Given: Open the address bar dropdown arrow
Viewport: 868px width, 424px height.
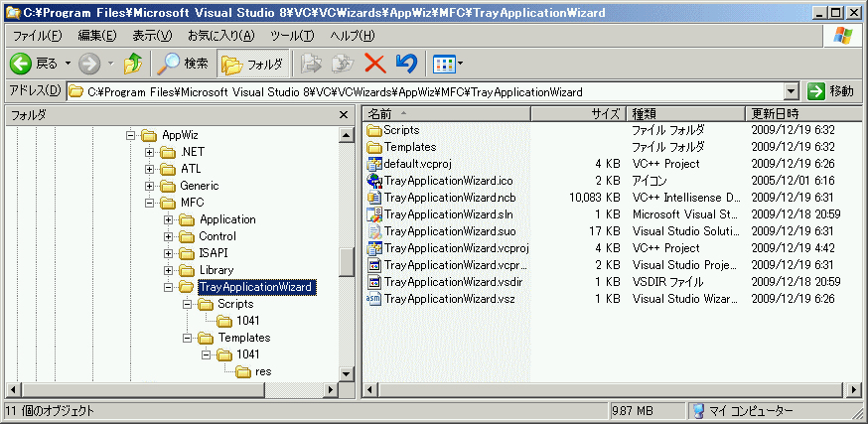Looking at the screenshot, I should pyautogui.click(x=793, y=91).
